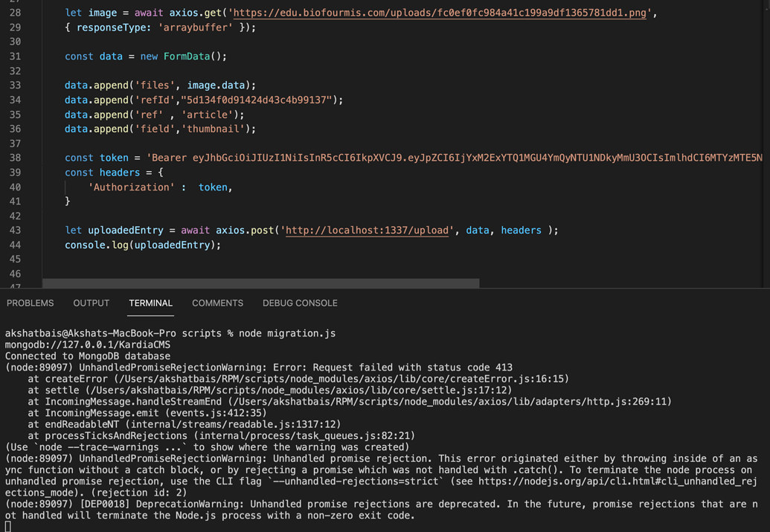Select the TERMINAL tab

(x=150, y=303)
